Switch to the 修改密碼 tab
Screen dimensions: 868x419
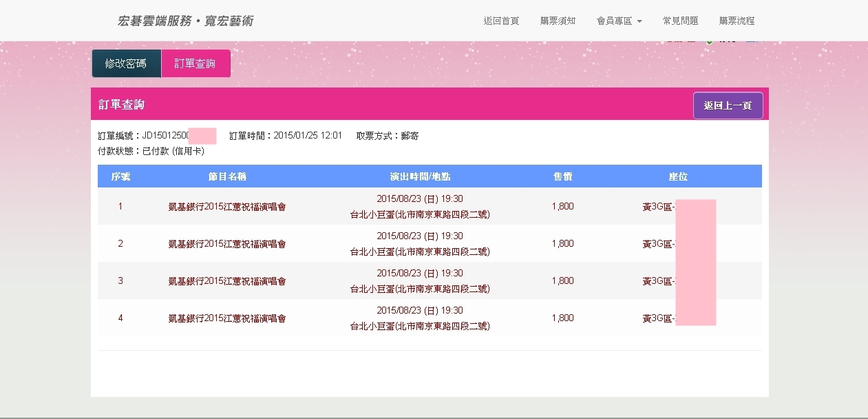[126, 63]
